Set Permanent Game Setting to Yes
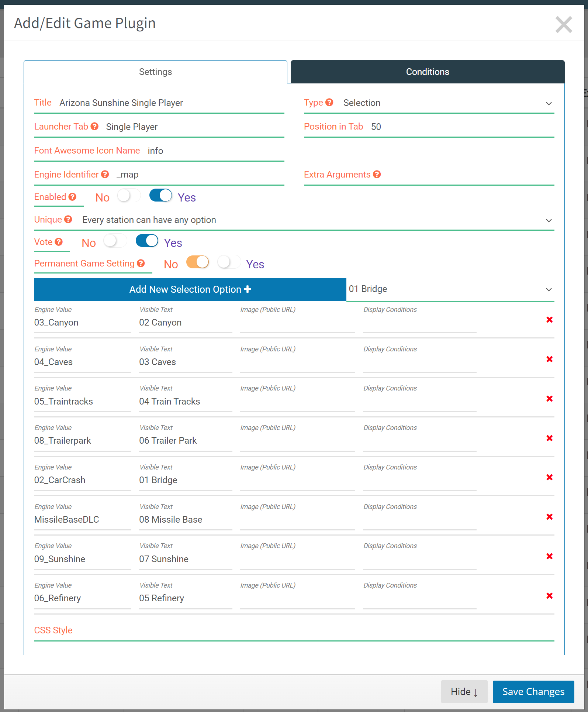The width and height of the screenshot is (588, 712). (x=229, y=262)
